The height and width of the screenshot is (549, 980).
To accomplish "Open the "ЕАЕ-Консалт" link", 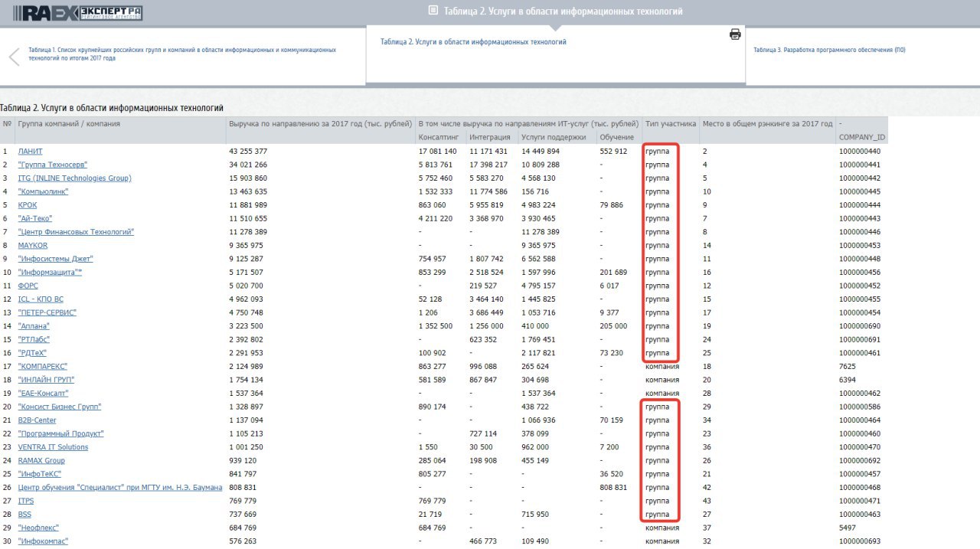I will (x=43, y=394).
